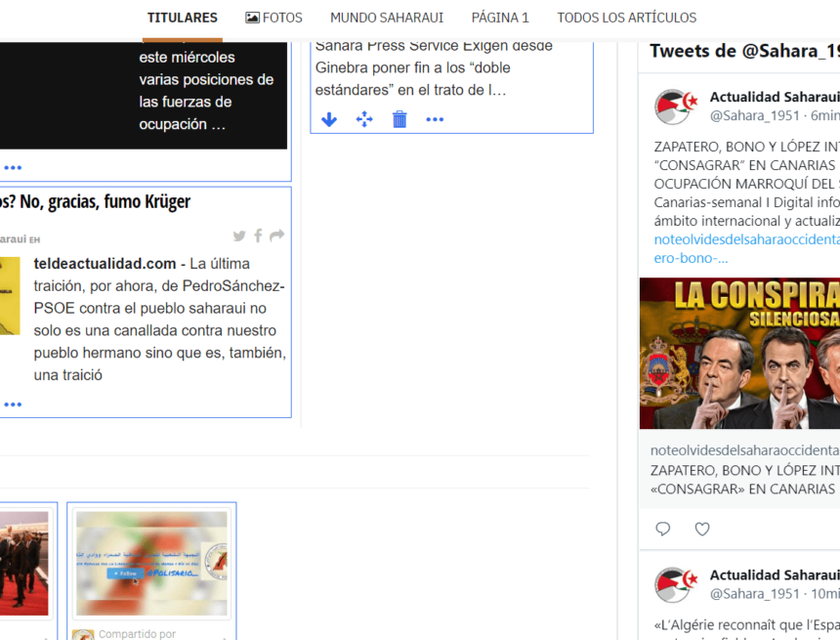Click the forward arrow share icon
The image size is (840, 640).
275,235
